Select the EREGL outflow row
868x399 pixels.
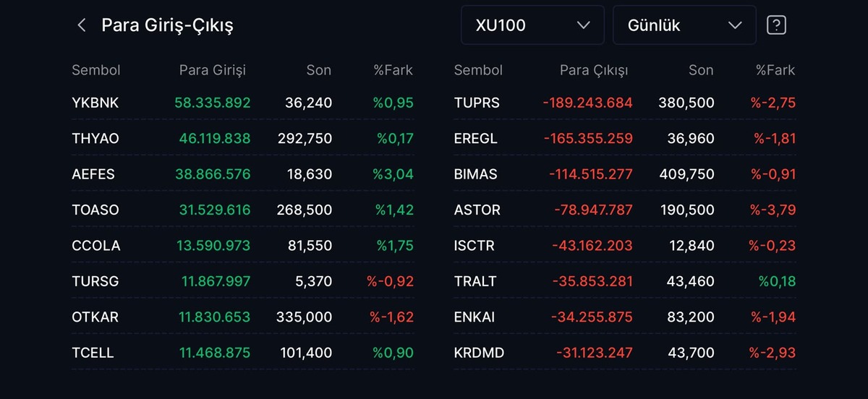(x=625, y=138)
